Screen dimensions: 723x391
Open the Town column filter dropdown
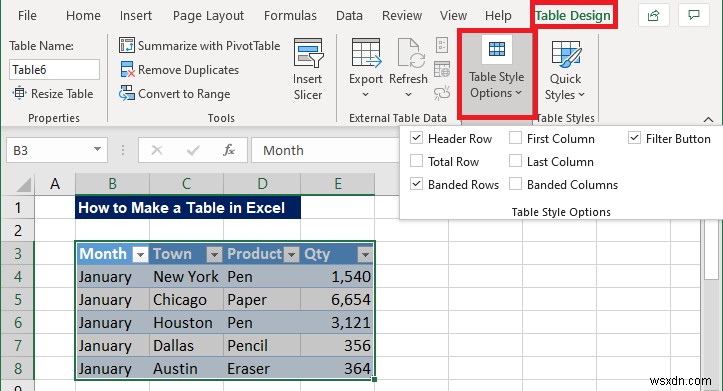(214, 254)
